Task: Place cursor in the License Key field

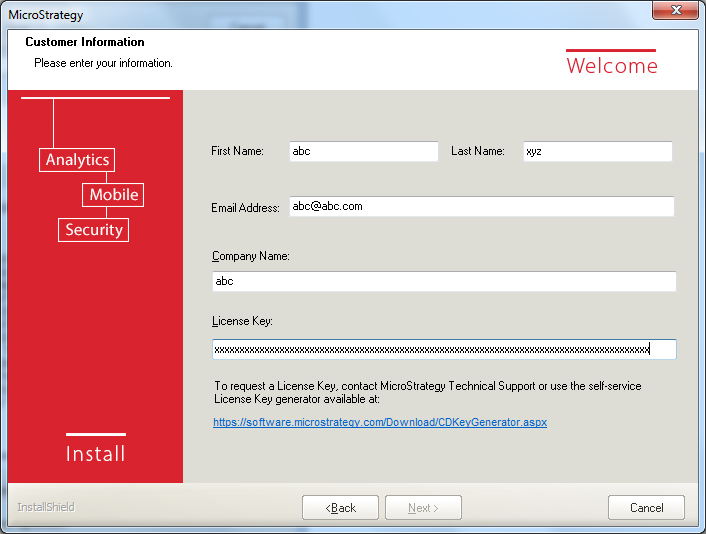Action: [443, 349]
